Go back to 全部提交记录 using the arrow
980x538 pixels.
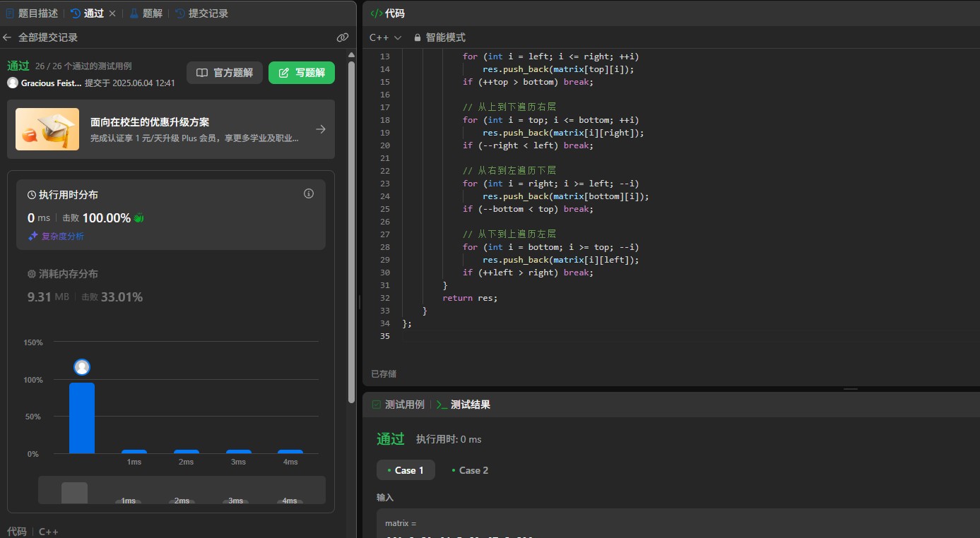point(8,37)
